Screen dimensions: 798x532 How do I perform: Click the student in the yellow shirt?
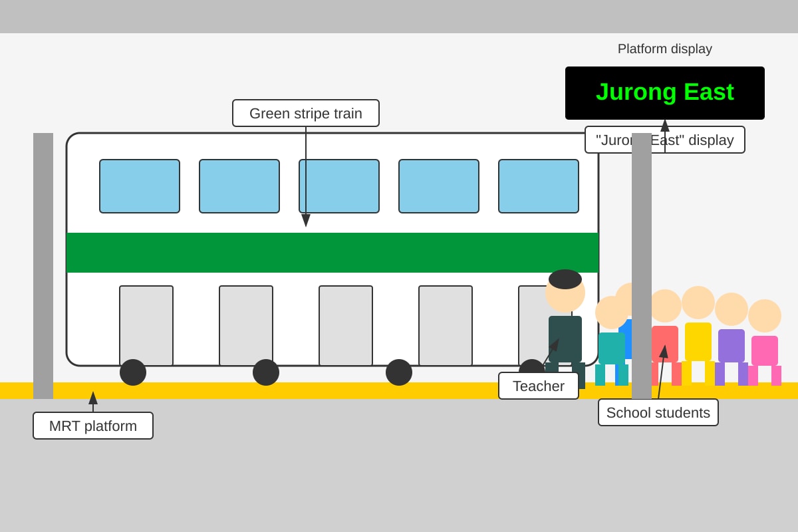pos(698,336)
